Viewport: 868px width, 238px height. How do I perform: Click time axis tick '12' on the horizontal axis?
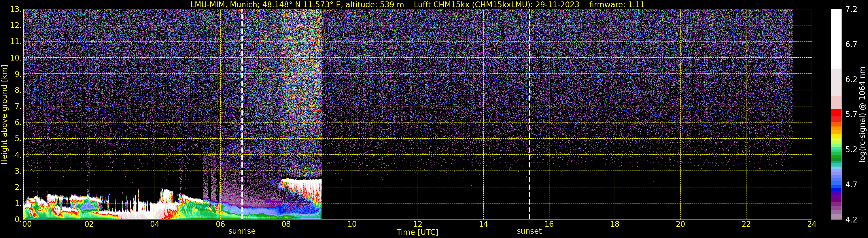point(417,224)
